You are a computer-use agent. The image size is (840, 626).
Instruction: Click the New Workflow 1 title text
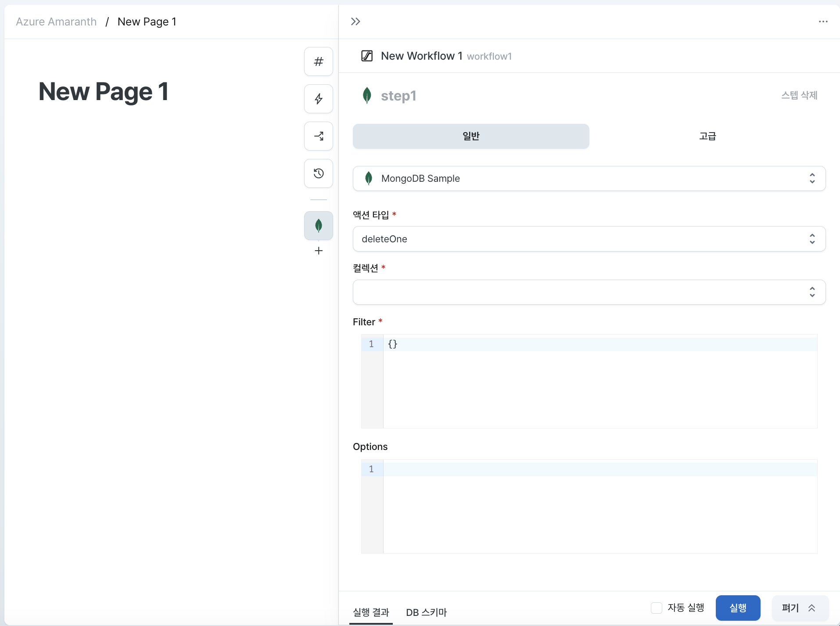pyautogui.click(x=422, y=56)
